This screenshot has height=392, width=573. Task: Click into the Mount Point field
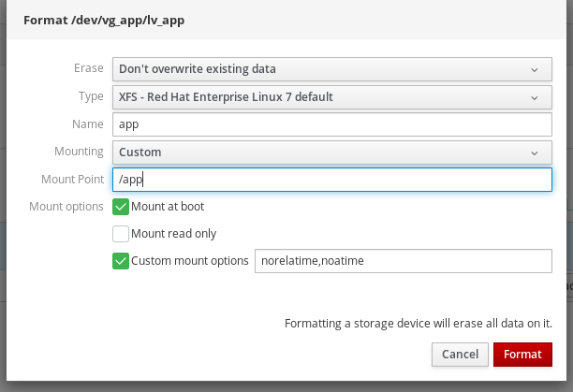tap(331, 179)
